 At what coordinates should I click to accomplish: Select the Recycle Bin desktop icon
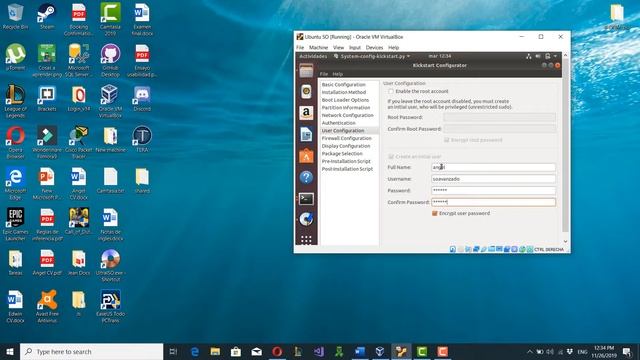16,16
